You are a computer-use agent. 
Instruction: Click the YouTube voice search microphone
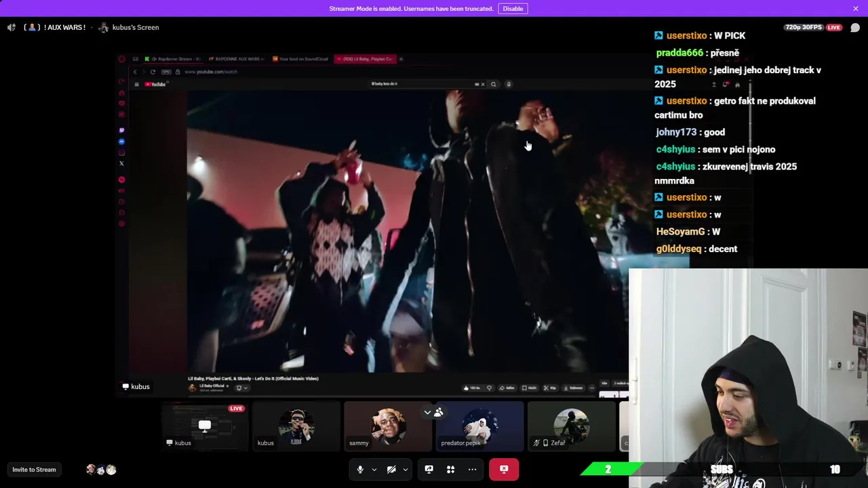[509, 84]
